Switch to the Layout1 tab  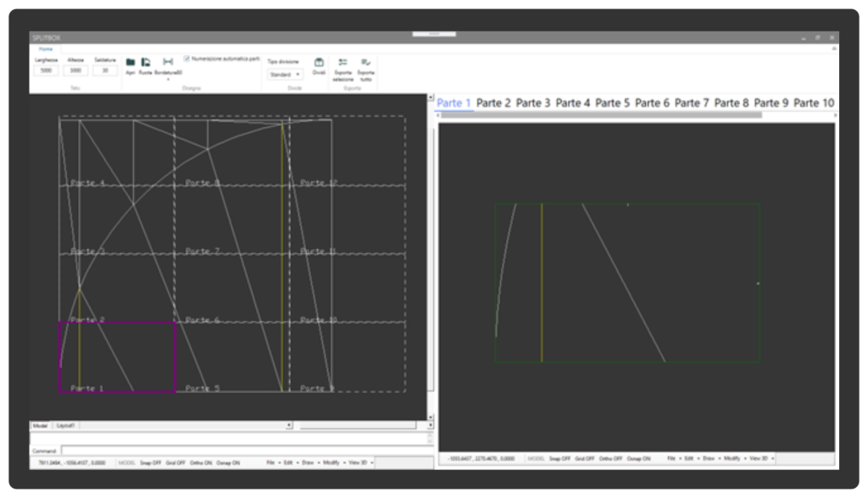(65, 425)
